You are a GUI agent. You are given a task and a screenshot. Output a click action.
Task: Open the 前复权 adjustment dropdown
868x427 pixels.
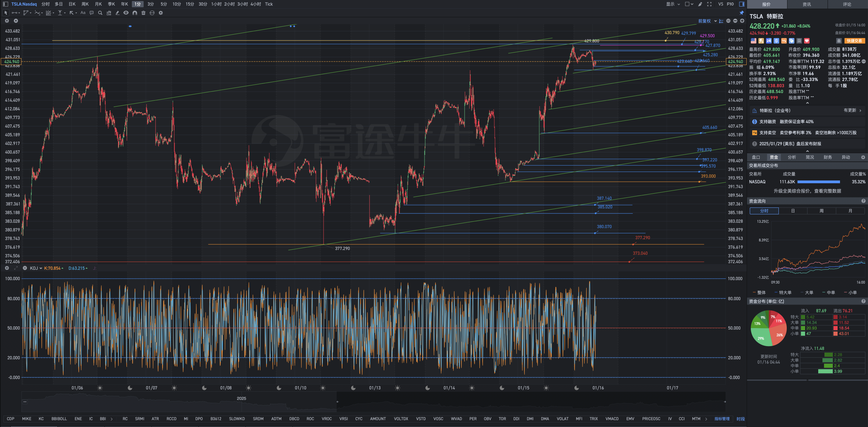click(x=707, y=21)
